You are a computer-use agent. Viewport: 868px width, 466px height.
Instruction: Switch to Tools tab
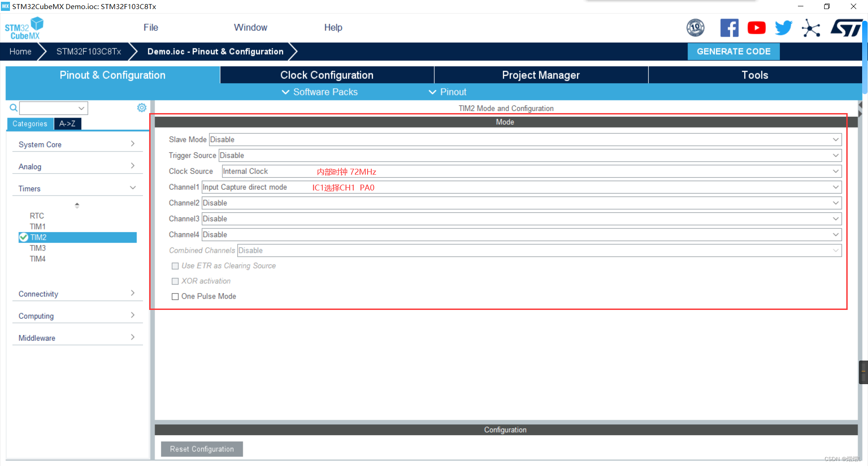click(x=755, y=75)
